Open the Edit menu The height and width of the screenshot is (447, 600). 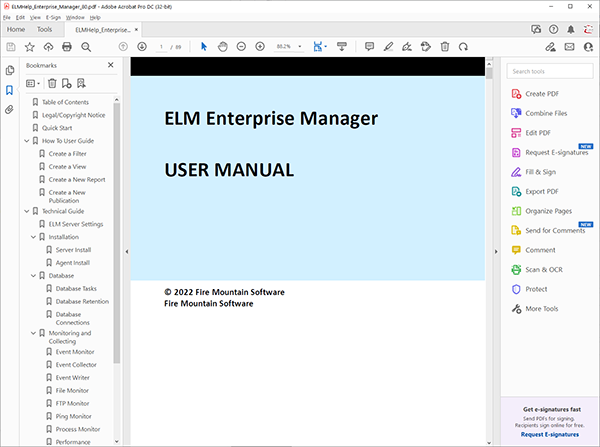pos(20,17)
